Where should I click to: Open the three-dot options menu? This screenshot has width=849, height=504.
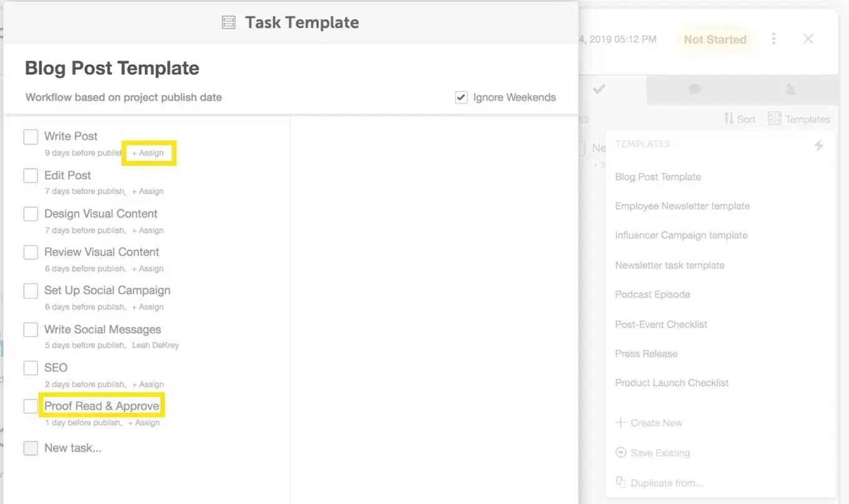point(773,39)
